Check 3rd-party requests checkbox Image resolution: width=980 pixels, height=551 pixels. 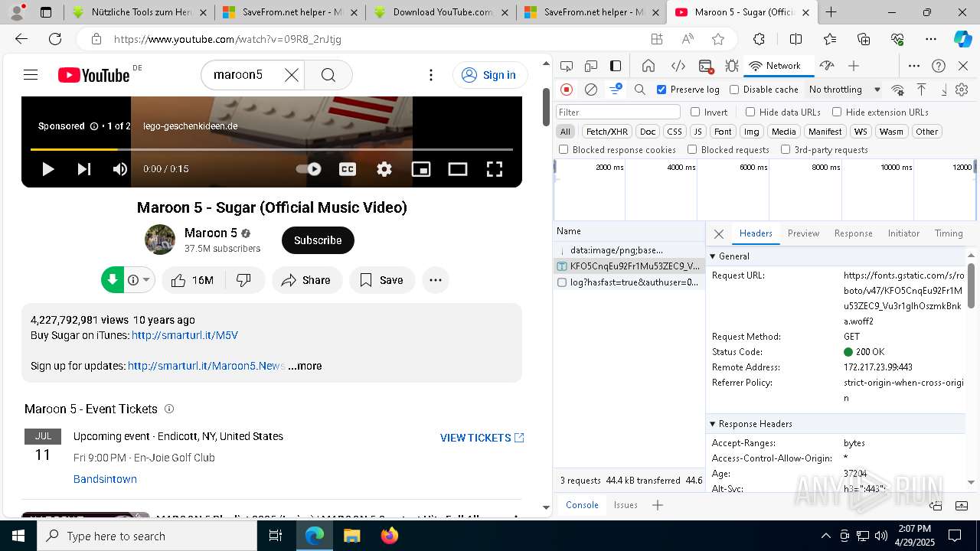(x=786, y=150)
